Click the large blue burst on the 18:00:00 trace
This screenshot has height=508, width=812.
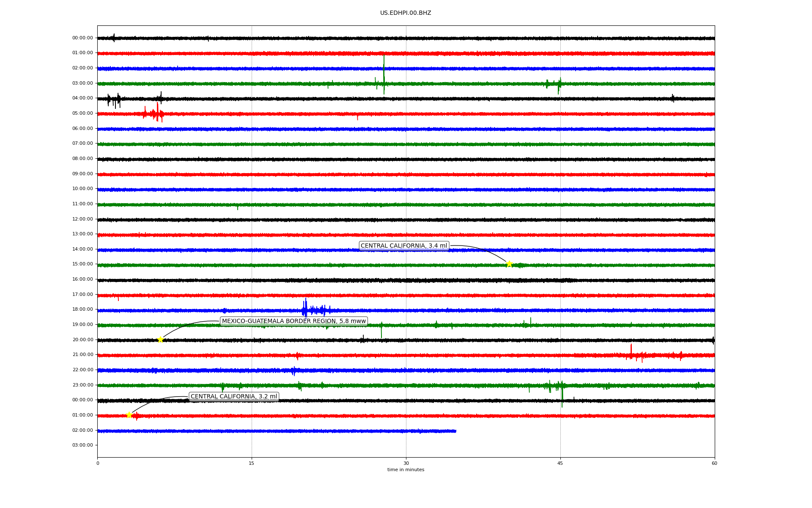(306, 309)
